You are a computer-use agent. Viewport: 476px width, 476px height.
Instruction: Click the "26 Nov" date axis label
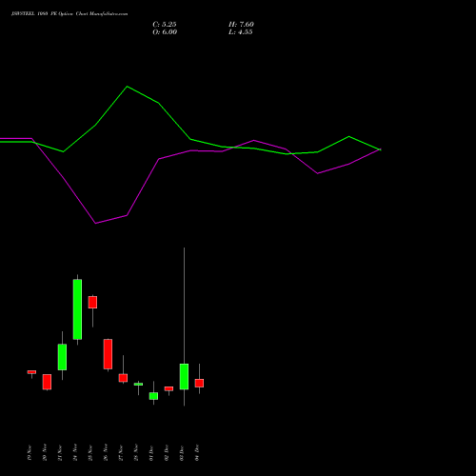(106, 453)
